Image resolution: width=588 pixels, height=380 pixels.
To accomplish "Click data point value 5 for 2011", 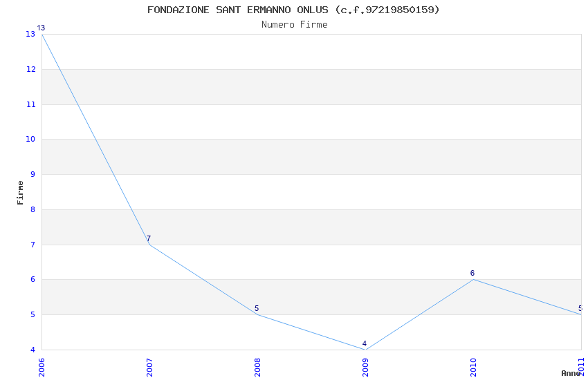I will point(580,309).
